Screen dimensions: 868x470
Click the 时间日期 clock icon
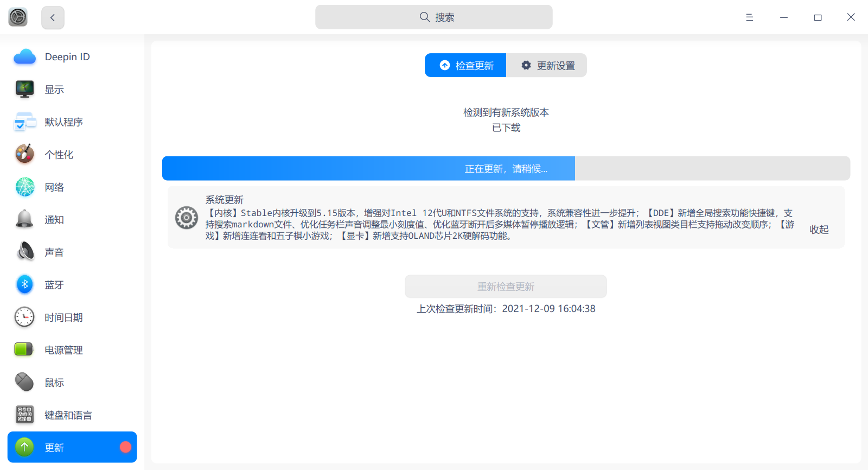24,317
